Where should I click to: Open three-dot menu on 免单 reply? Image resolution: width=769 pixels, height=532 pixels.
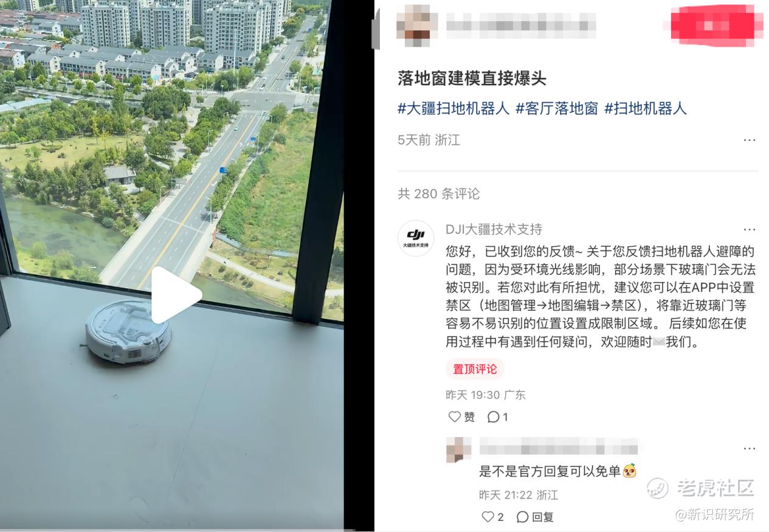pyautogui.click(x=750, y=449)
